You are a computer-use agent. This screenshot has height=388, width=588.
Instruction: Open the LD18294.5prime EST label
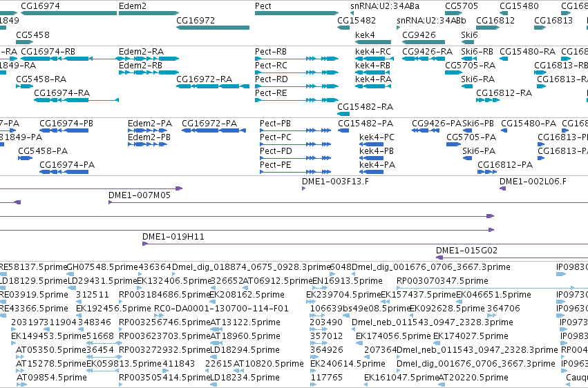245,350
